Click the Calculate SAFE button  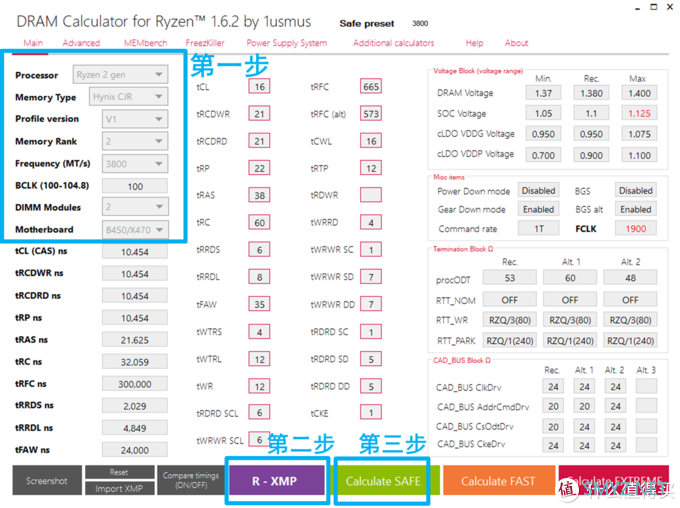click(x=383, y=481)
